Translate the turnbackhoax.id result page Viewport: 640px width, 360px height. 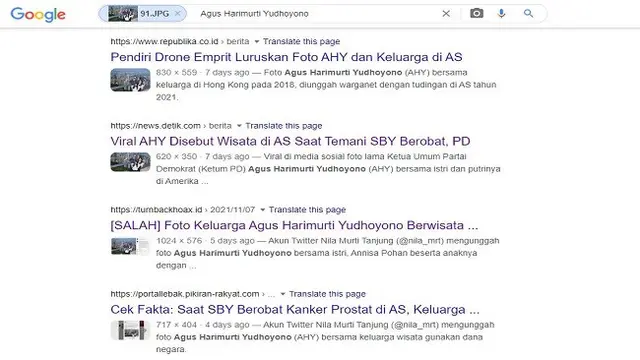pyautogui.click(x=307, y=210)
